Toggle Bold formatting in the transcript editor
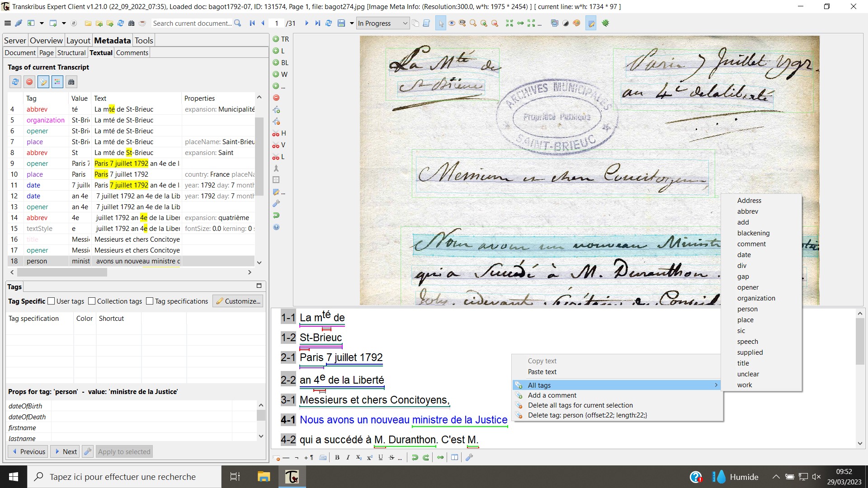This screenshot has width=868, height=488. 337,457
